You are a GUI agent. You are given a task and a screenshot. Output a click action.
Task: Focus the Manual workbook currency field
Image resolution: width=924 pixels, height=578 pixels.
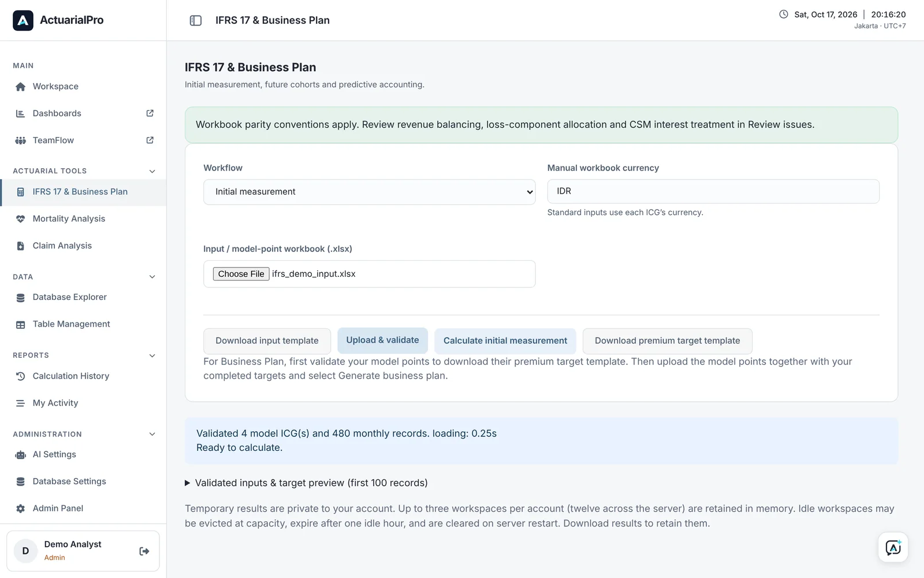pyautogui.click(x=713, y=191)
